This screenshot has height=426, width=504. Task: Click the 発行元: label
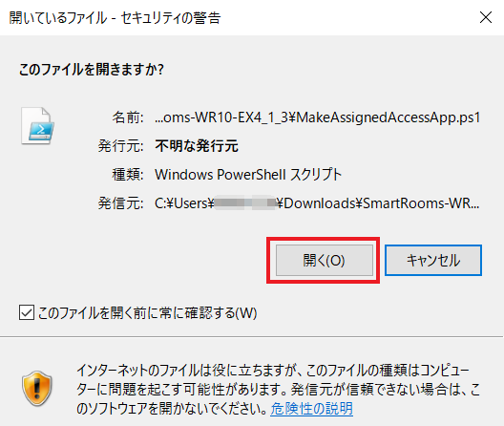[120, 146]
